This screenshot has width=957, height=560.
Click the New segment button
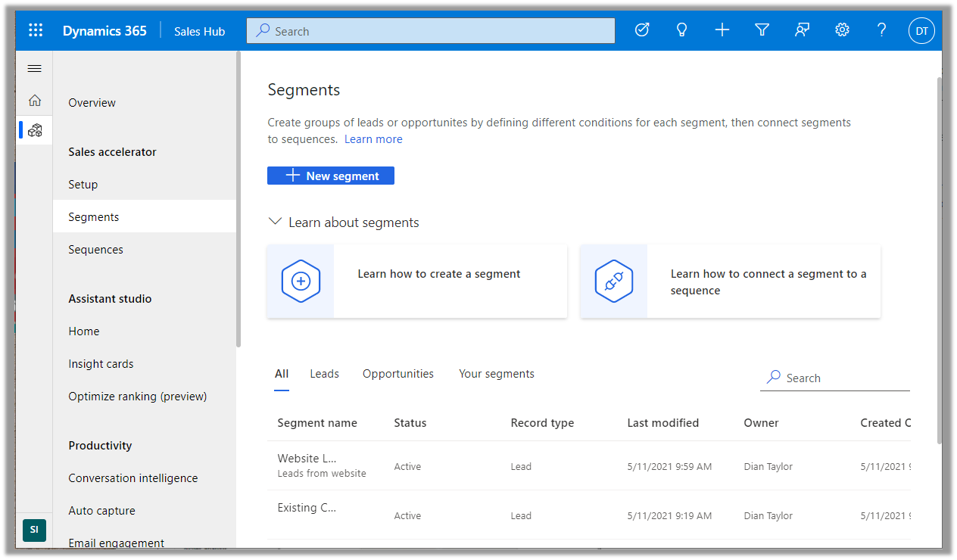pyautogui.click(x=331, y=176)
